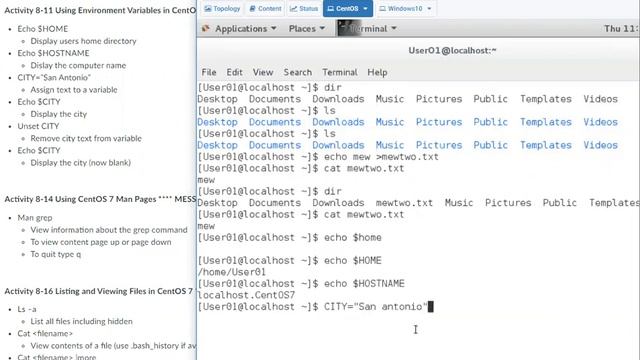The width and height of the screenshot is (640, 360).
Task: Click the CentOS monitor icon
Action: 331,9
